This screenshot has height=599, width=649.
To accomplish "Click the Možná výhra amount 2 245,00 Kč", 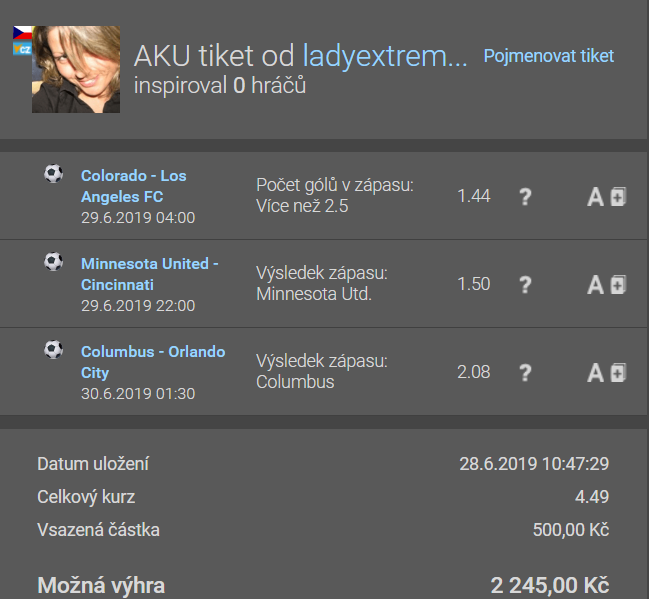I will pos(549,586).
